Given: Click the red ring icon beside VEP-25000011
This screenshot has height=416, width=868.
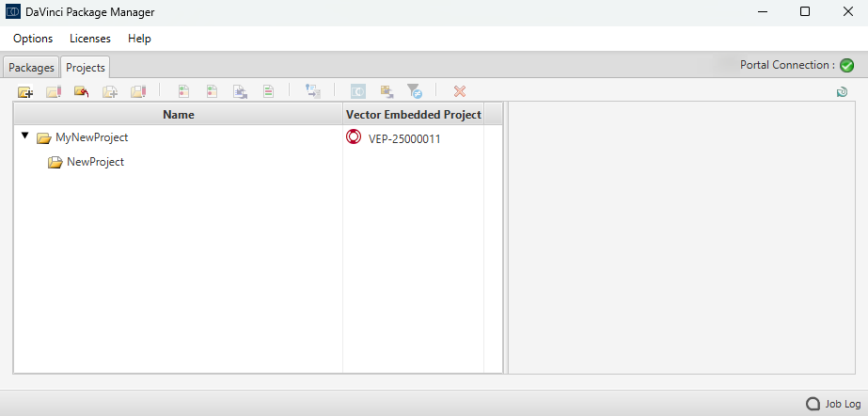Looking at the screenshot, I should [x=354, y=136].
